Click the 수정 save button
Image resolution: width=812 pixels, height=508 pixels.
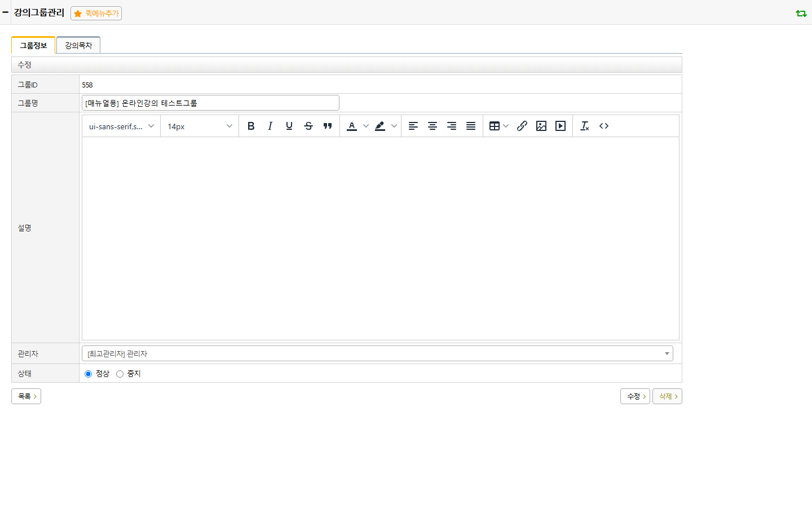[635, 396]
